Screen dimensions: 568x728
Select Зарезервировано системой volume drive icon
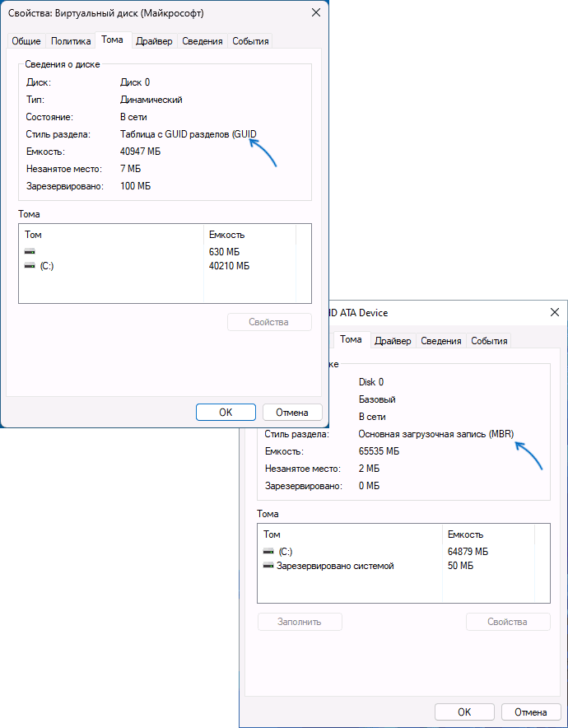pyautogui.click(x=268, y=566)
